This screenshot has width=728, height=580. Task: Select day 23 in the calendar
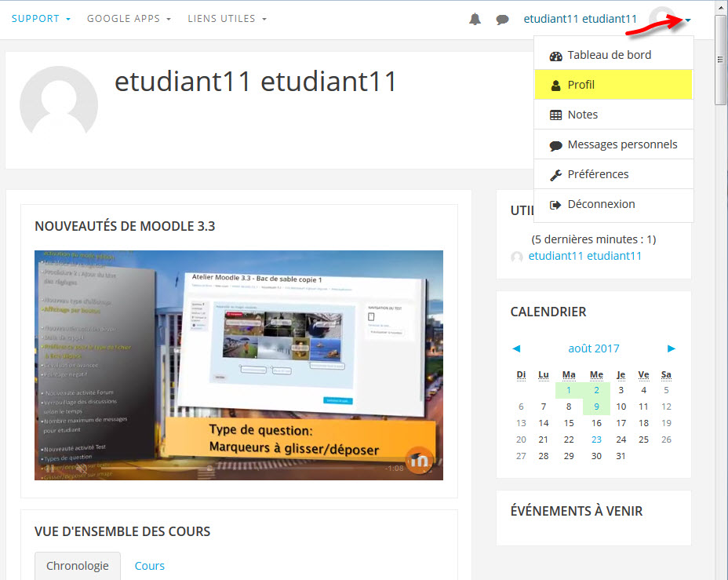pos(596,440)
